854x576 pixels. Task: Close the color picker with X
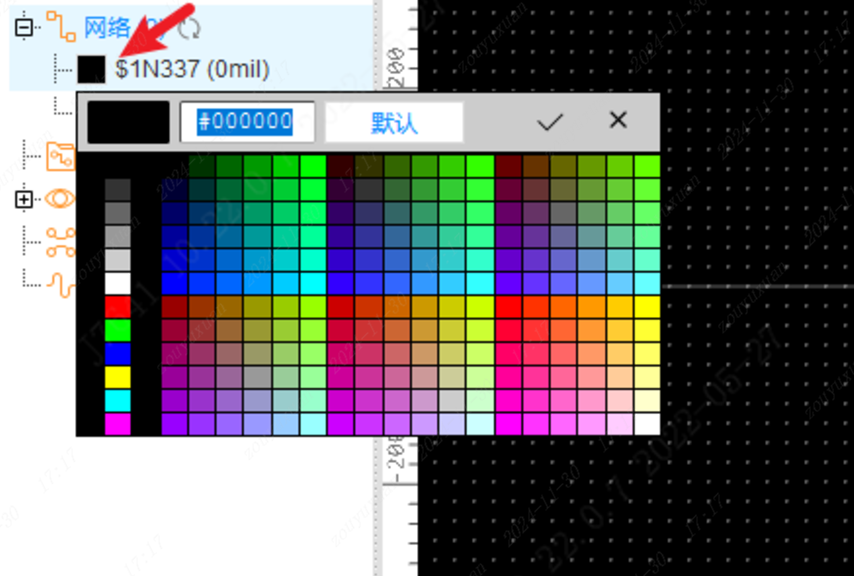pyautogui.click(x=618, y=121)
